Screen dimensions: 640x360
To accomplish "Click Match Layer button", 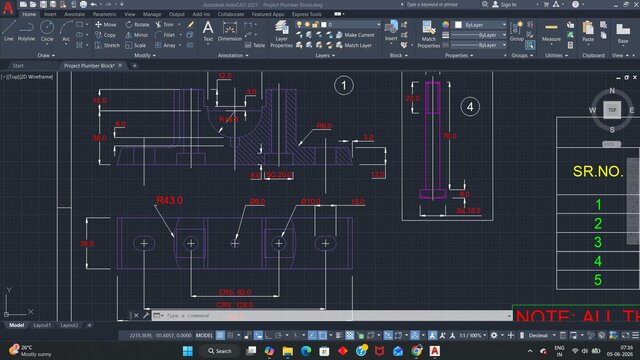I will 353,45.
